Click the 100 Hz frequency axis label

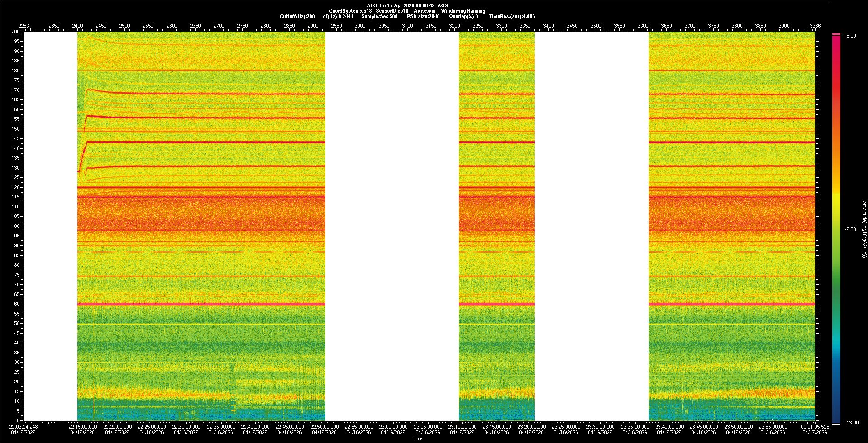point(15,226)
